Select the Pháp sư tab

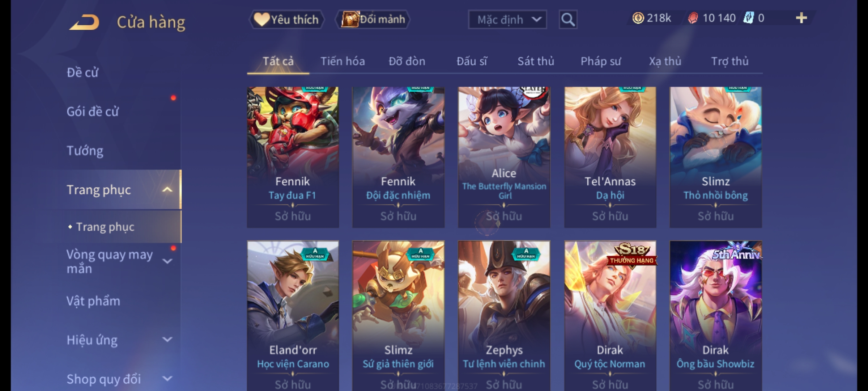click(600, 61)
